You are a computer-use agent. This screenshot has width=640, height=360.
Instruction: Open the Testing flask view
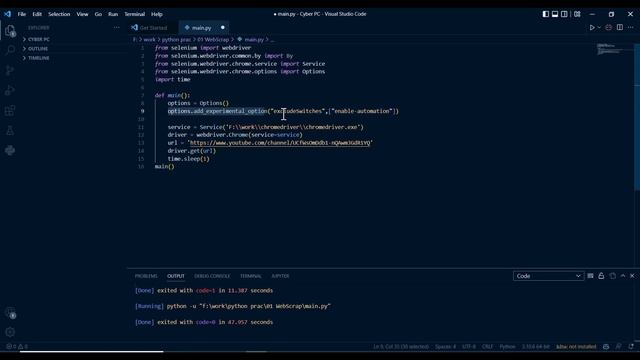(x=10, y=130)
